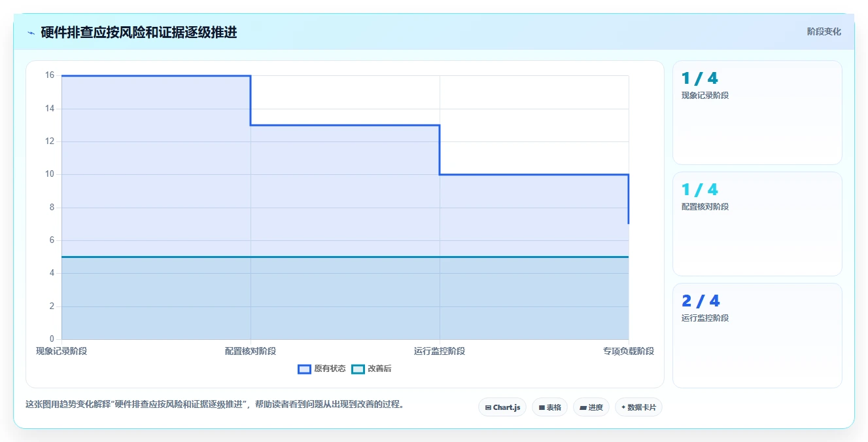Click the Chart.js tag icon
The image size is (868, 442).
[488, 407]
